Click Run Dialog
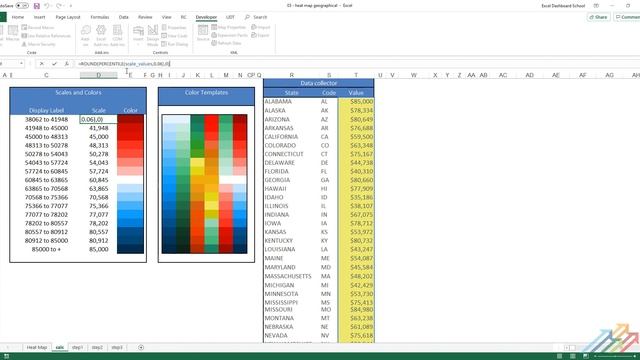Screen dimensions: 640x360 point(175,44)
